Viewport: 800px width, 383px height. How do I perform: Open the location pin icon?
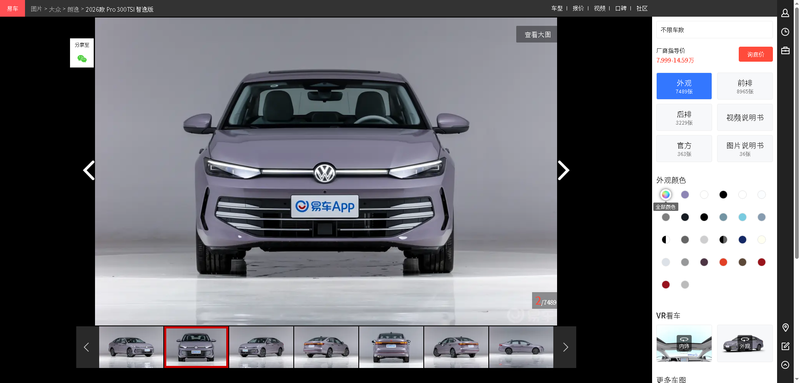785,327
